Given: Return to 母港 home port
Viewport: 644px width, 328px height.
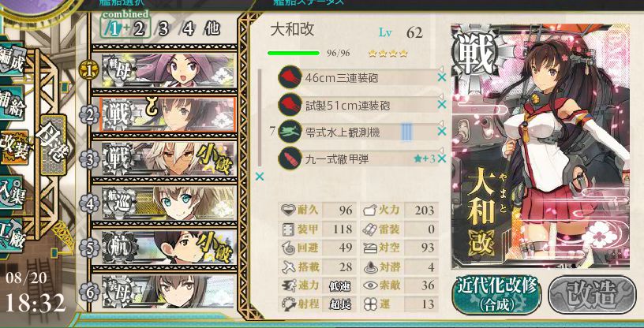Looking at the screenshot, I should [x=54, y=144].
